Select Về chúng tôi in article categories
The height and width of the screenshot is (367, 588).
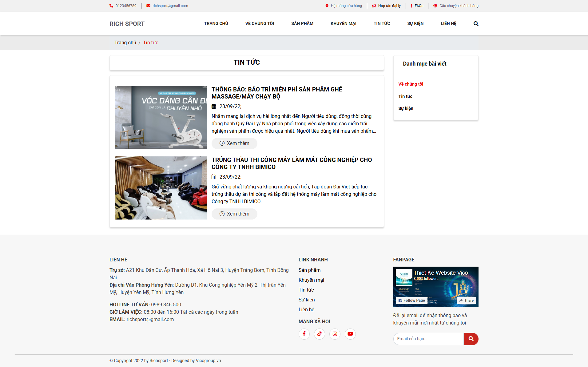(411, 84)
